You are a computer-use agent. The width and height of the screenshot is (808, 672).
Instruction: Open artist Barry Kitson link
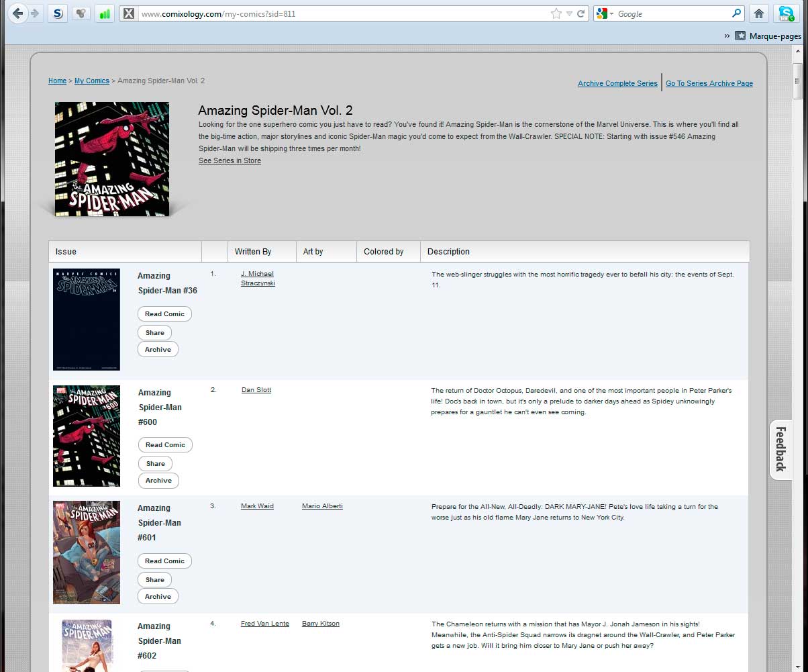coord(321,624)
